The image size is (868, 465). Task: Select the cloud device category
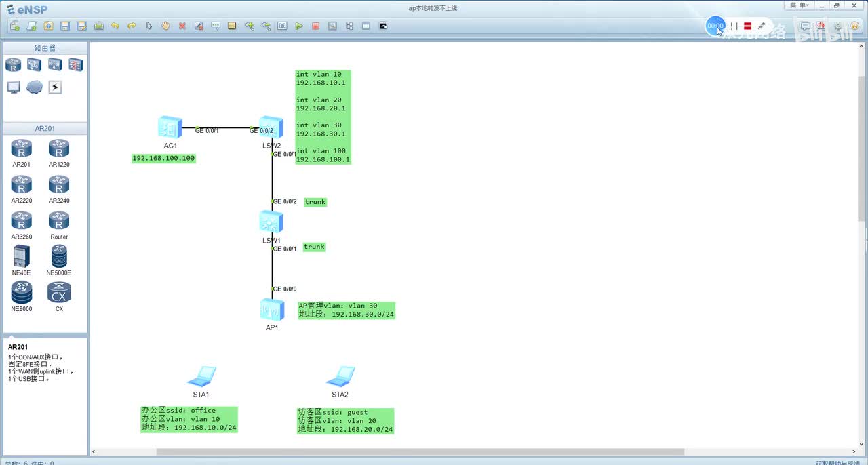pyautogui.click(x=35, y=87)
